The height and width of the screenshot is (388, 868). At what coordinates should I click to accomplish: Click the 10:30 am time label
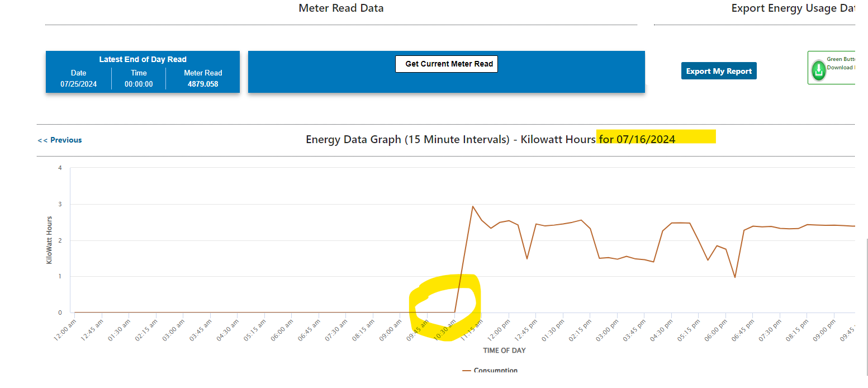tap(445, 330)
